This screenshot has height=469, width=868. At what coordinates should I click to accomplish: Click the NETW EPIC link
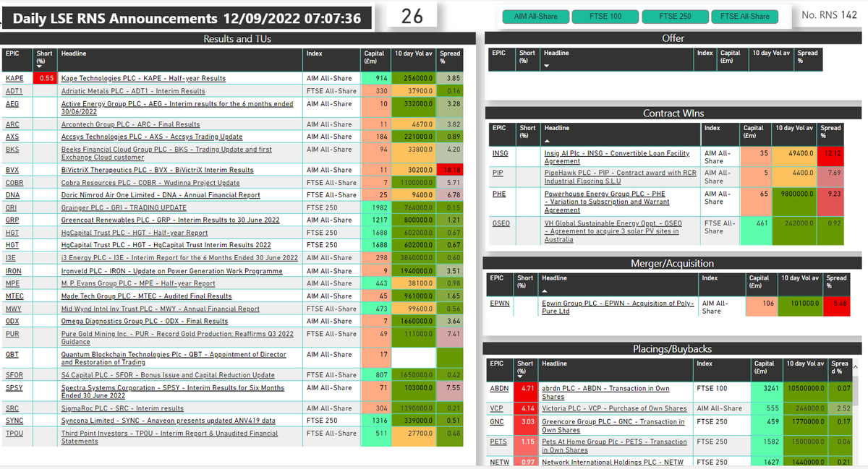pos(500,462)
